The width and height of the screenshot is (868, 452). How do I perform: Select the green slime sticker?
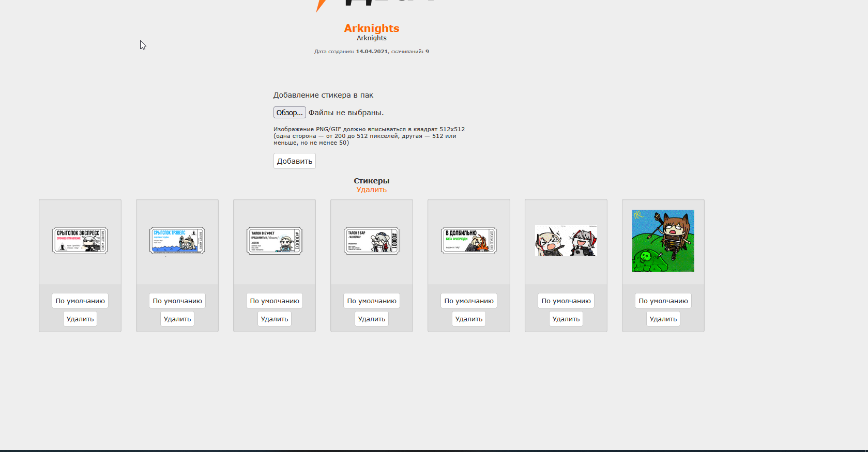(x=663, y=241)
